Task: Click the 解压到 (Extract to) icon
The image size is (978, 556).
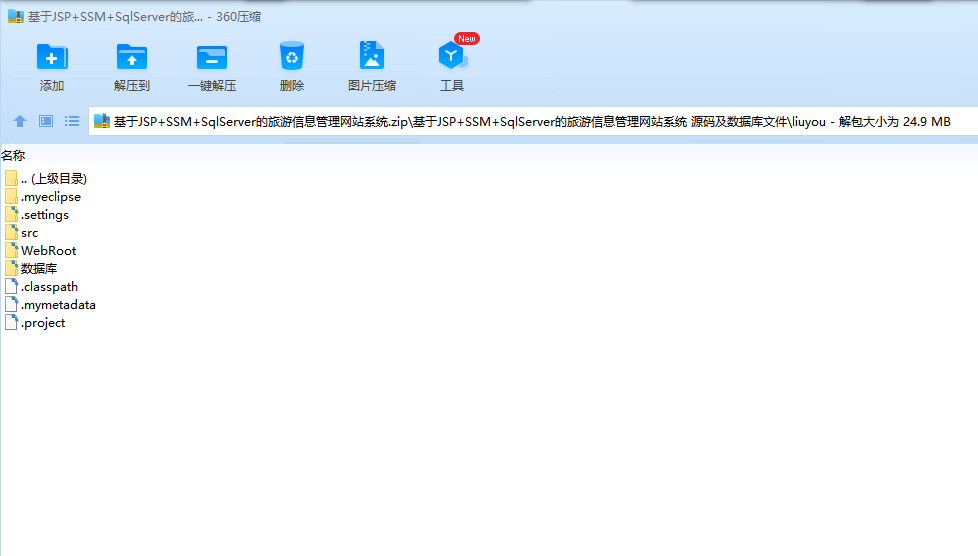Action: tap(132, 57)
